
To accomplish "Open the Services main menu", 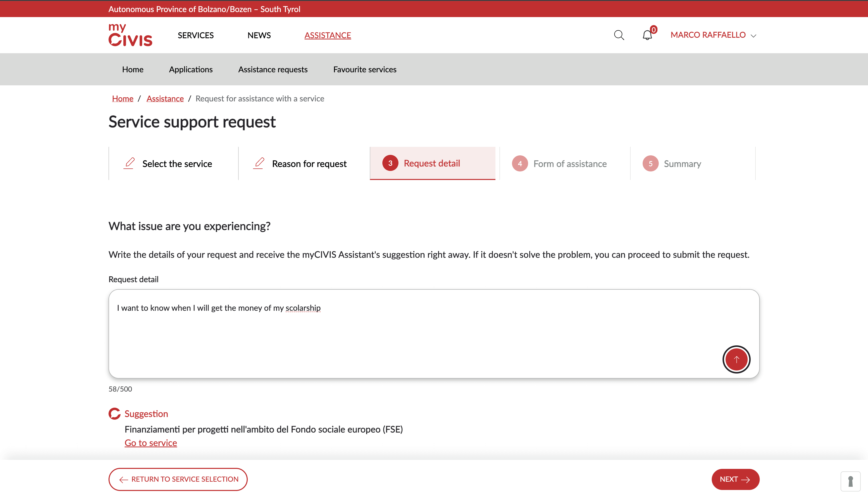I will coord(195,35).
